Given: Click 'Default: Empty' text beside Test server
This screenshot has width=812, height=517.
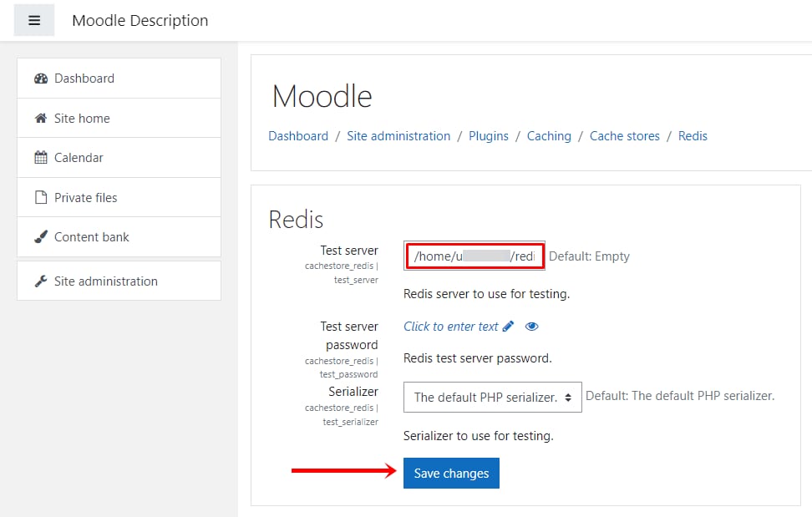Looking at the screenshot, I should point(589,256).
